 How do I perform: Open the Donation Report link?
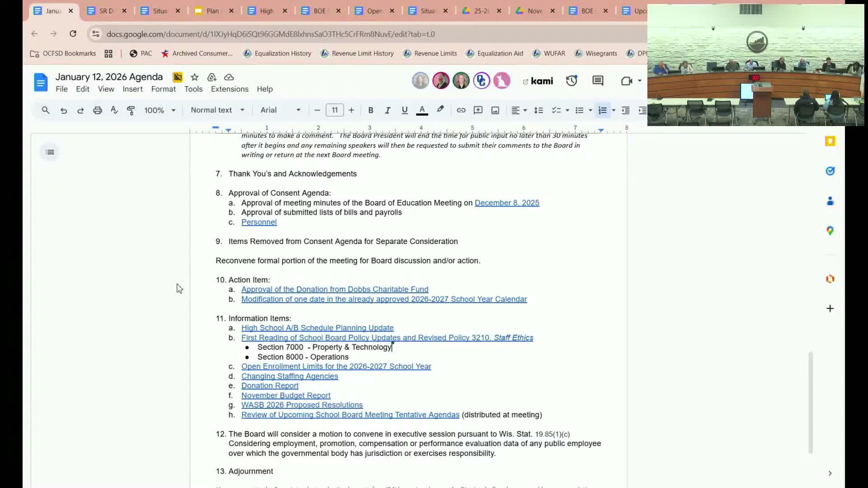pos(269,386)
